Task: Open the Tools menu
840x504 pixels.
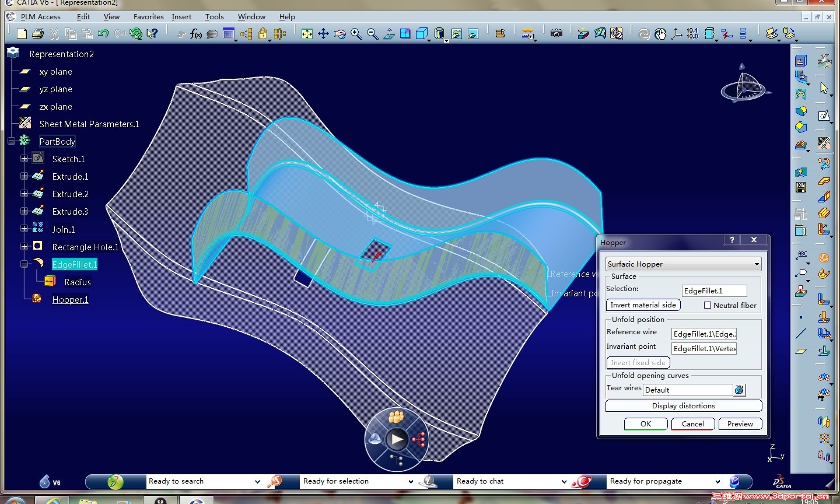Action: coord(214,17)
